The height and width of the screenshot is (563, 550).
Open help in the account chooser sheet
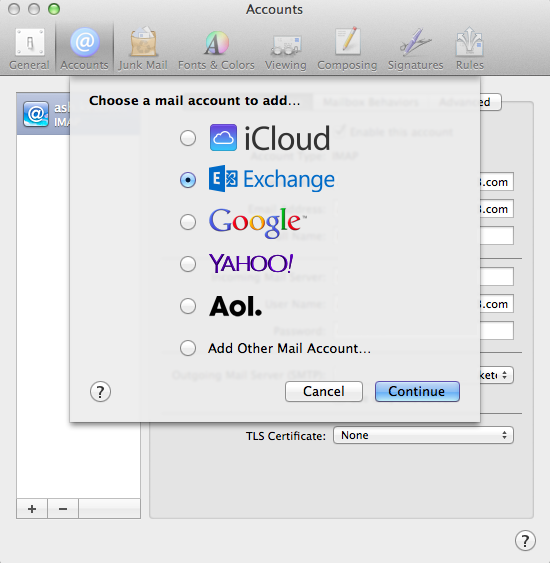pyautogui.click(x=100, y=392)
